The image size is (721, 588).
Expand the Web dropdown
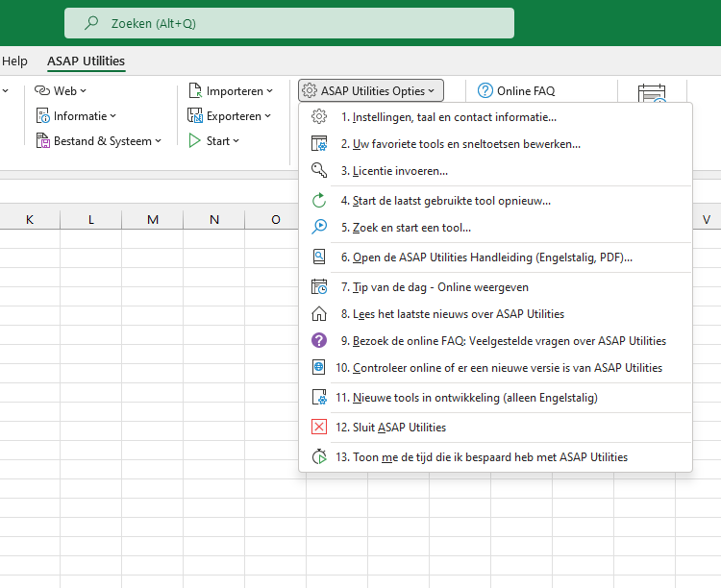(x=84, y=91)
